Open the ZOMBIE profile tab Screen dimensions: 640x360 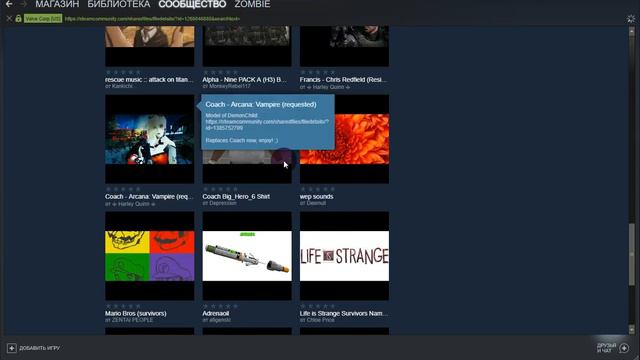pyautogui.click(x=252, y=4)
